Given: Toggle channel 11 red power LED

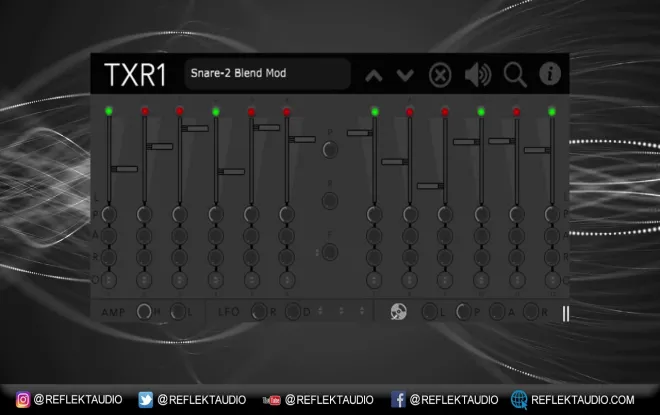Looking at the screenshot, I should (x=516, y=112).
